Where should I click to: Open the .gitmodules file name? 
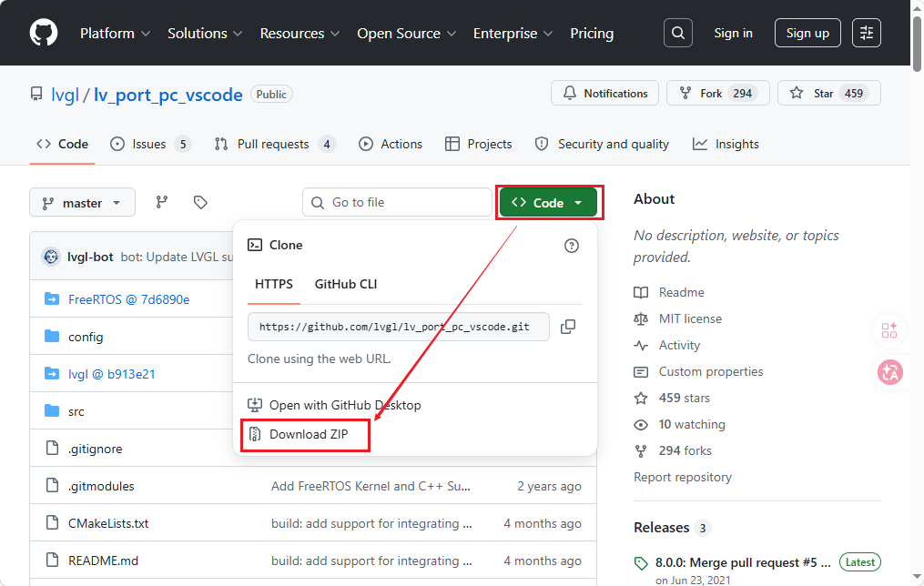pyautogui.click(x=101, y=486)
